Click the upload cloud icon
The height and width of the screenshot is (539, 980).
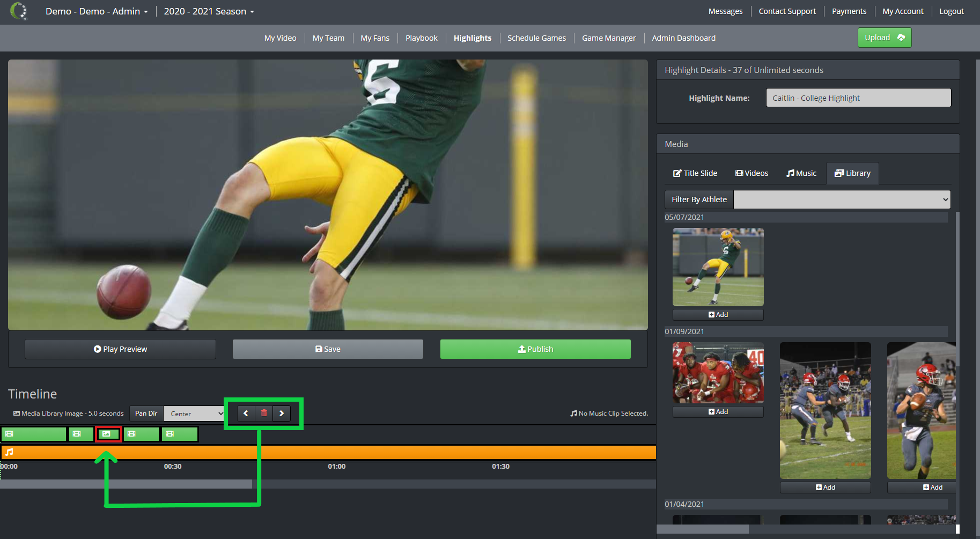[901, 38]
